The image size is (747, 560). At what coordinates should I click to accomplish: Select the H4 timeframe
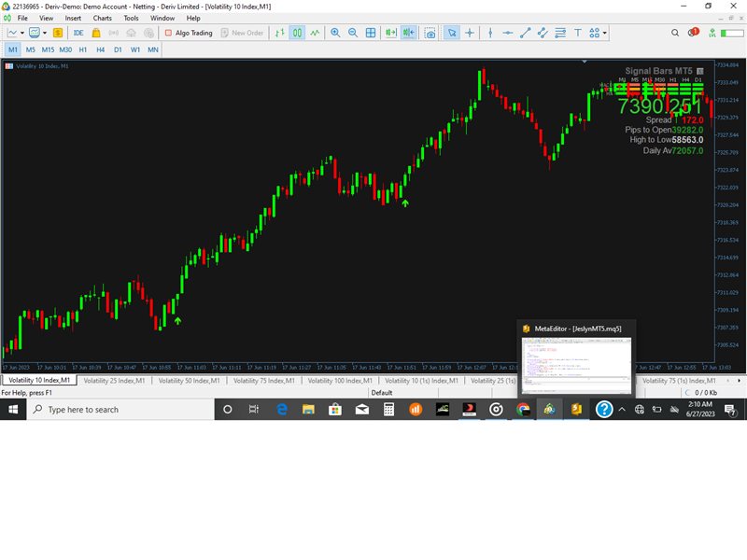101,49
